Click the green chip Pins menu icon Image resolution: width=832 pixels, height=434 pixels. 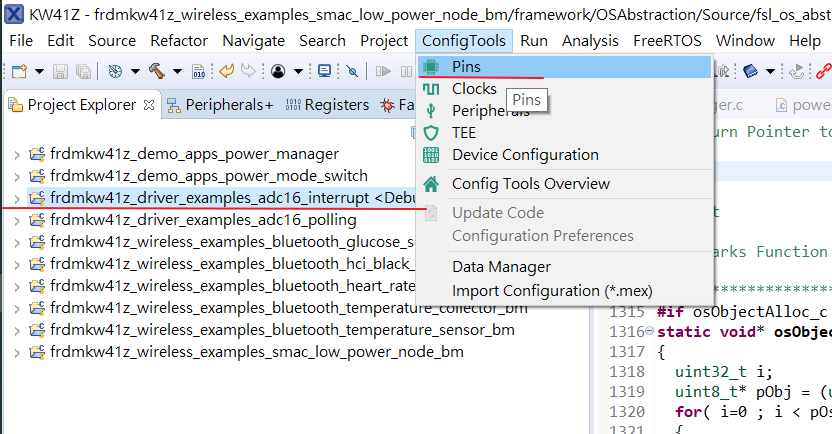(x=431, y=67)
